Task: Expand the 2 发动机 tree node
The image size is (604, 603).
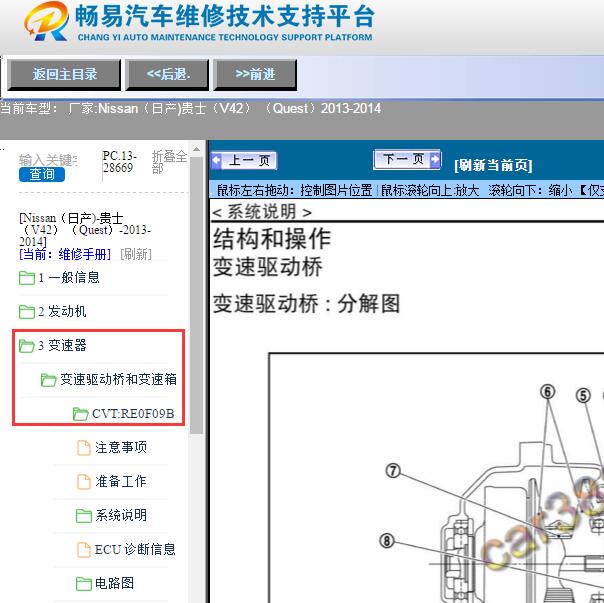Action: [62, 312]
